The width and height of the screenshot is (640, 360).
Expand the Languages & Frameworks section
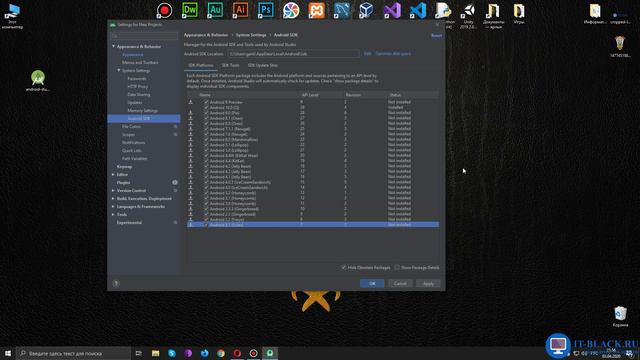coord(113,206)
